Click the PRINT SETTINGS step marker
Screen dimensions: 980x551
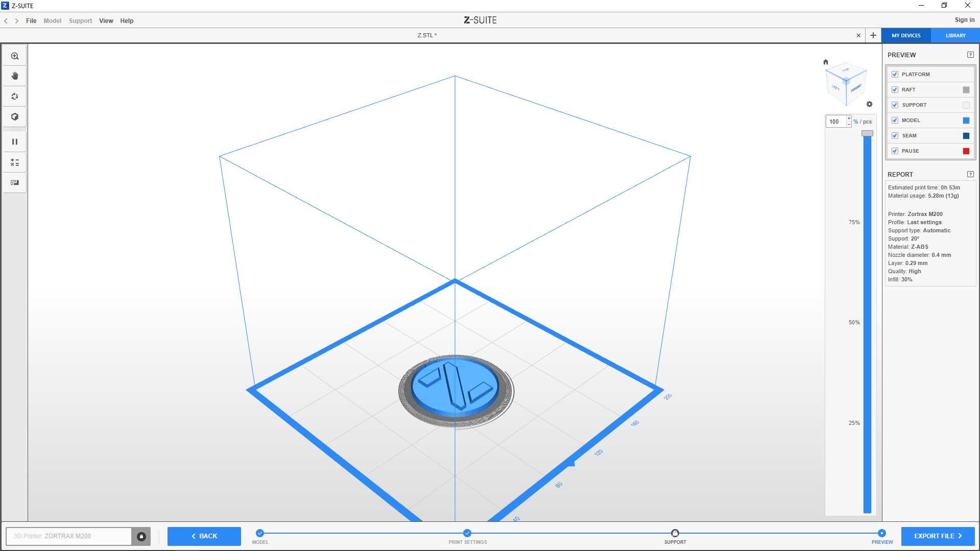coord(467,533)
